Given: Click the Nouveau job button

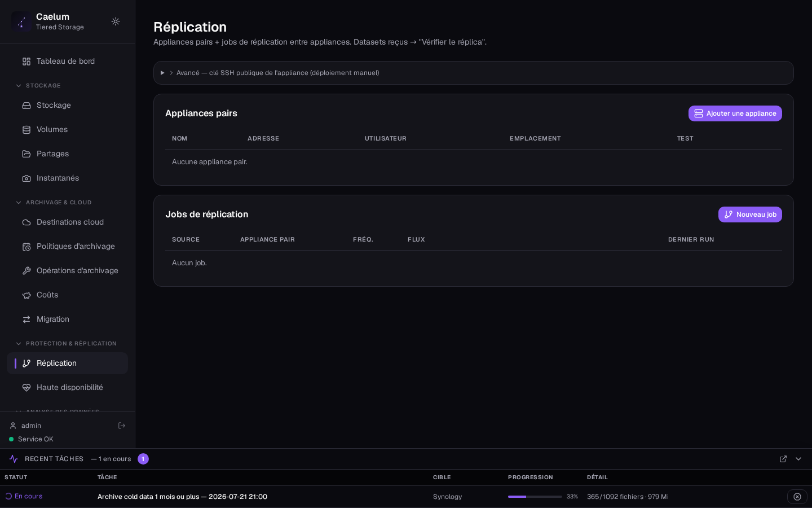Looking at the screenshot, I should coord(750,214).
